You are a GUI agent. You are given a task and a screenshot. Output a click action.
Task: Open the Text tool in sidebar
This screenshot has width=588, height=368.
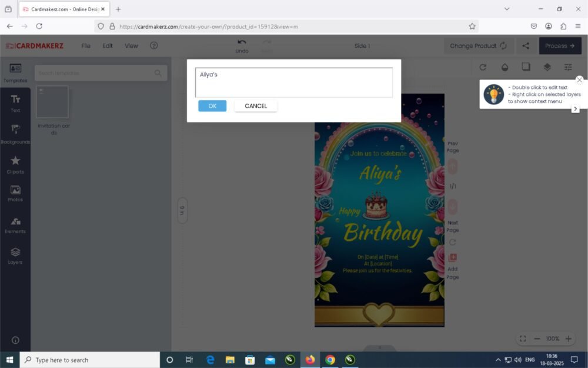pyautogui.click(x=15, y=103)
